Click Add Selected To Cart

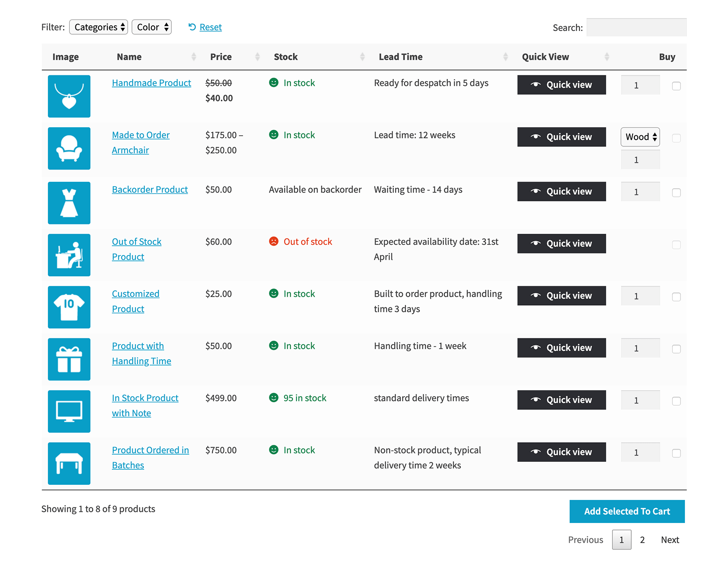coord(627,511)
